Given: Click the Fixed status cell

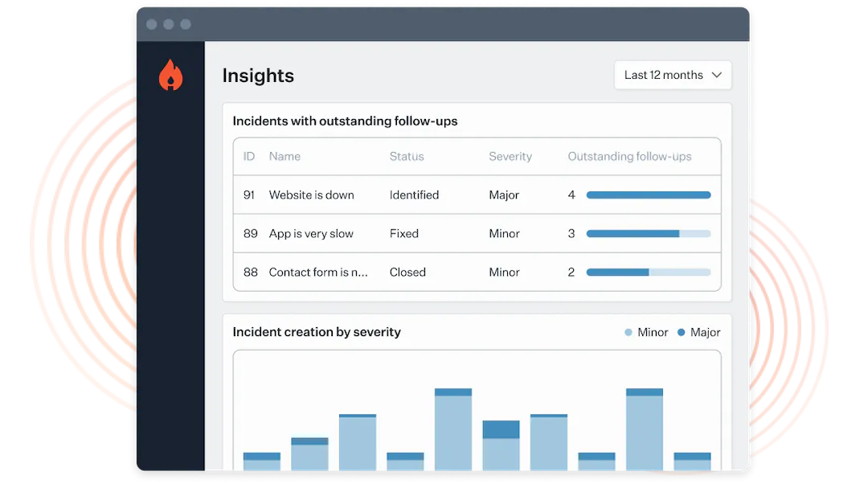Looking at the screenshot, I should click(403, 234).
